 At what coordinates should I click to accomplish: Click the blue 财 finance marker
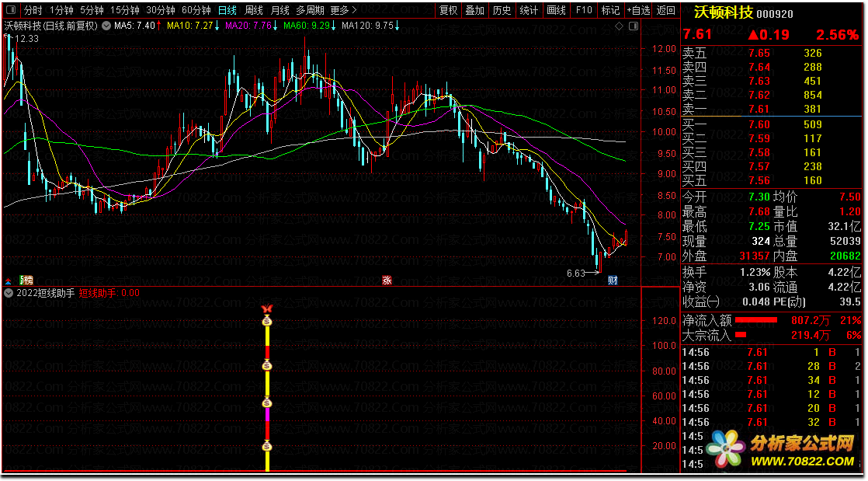click(613, 281)
